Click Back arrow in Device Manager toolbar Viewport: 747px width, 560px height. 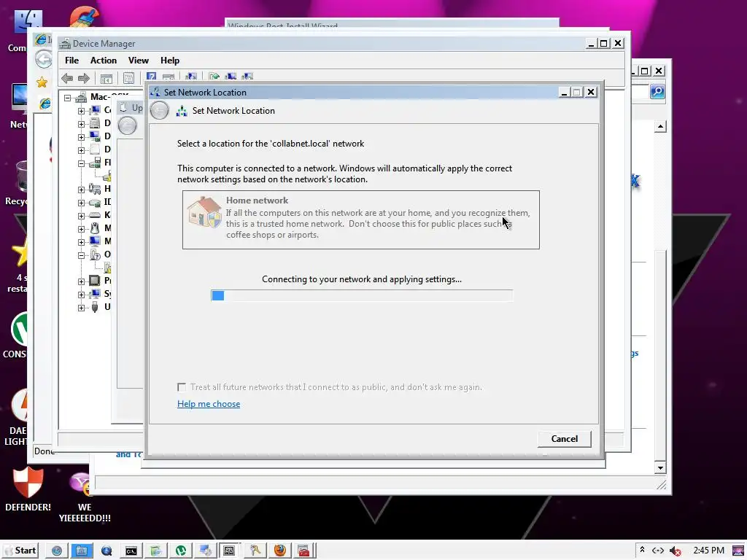coord(67,78)
